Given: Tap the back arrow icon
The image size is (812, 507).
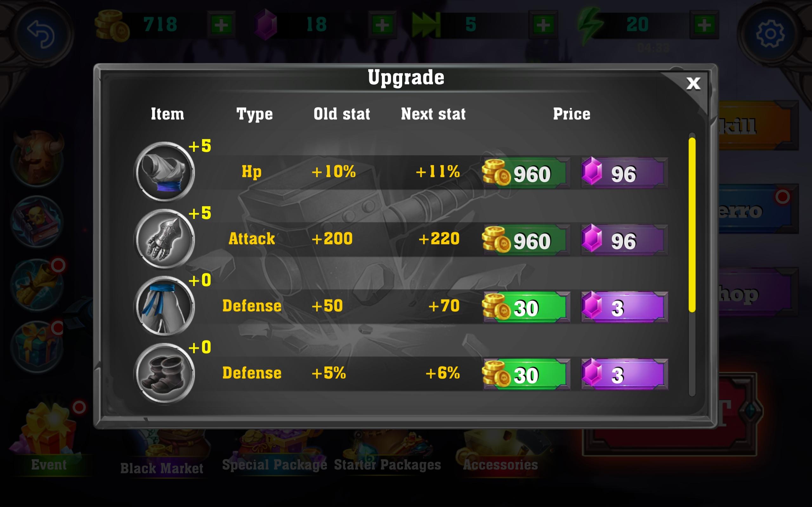Looking at the screenshot, I should pos(41,34).
